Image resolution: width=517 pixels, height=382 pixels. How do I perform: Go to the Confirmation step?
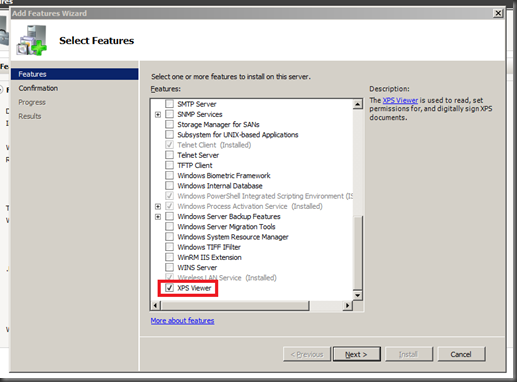pos(38,88)
